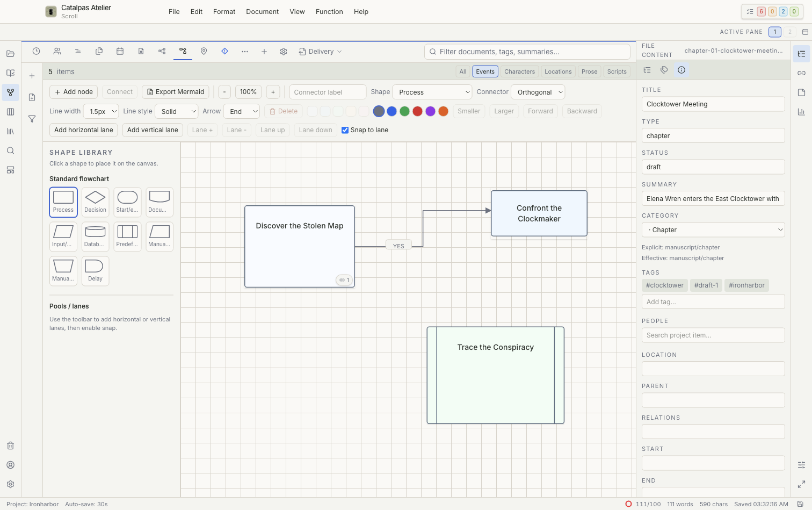Viewport: 812px width, 510px height.
Task: Expand the Delivery dropdown
Action: 320,52
